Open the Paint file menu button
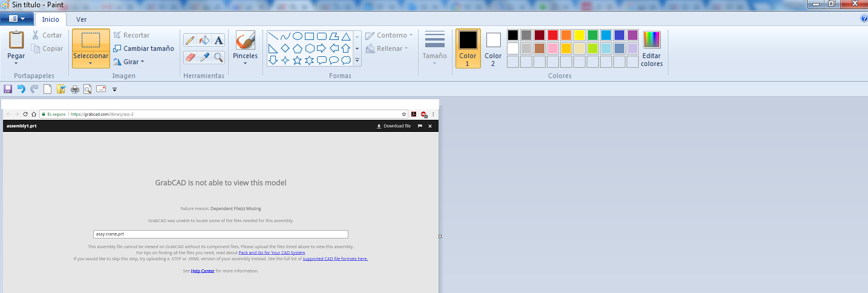The image size is (868, 293). (x=16, y=19)
